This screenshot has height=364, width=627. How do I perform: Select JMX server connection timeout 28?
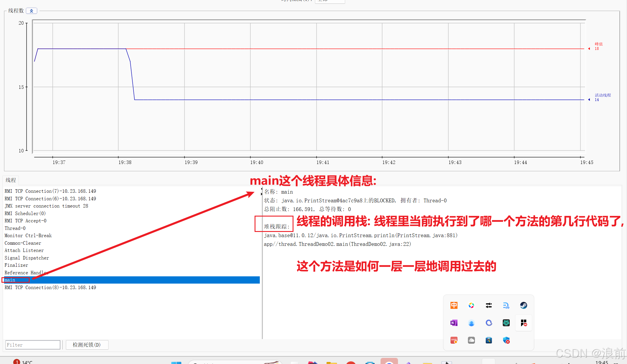(46, 206)
